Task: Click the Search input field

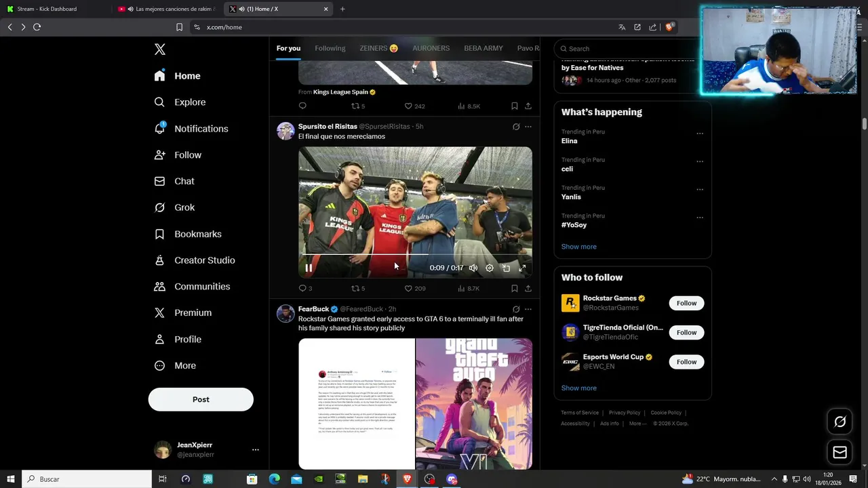Action: pyautogui.click(x=627, y=49)
